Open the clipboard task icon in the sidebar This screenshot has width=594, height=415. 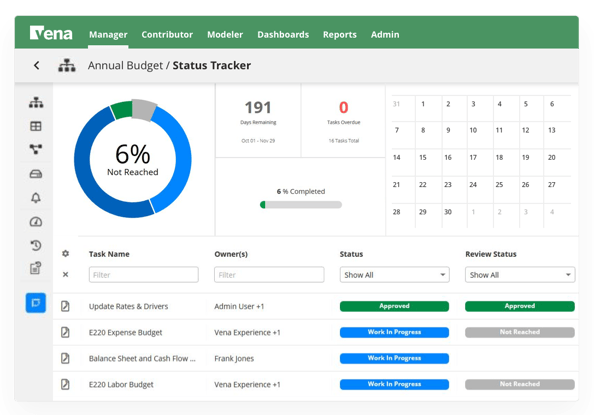(36, 268)
